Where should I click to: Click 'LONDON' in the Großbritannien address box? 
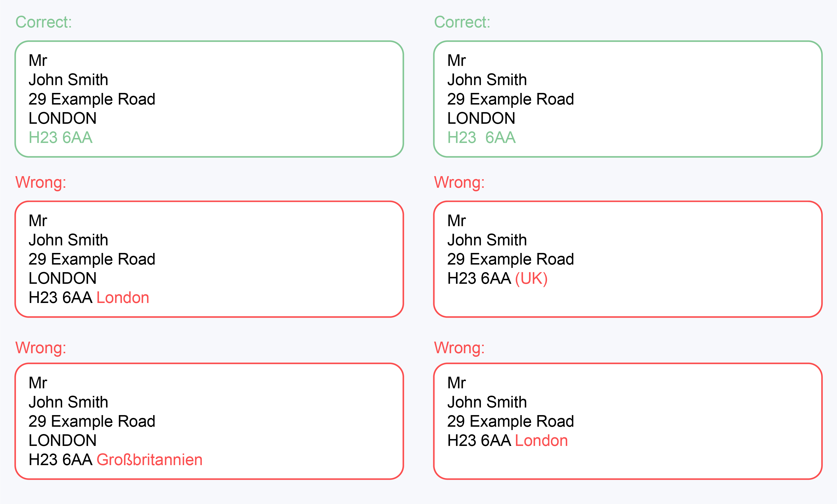(63, 440)
